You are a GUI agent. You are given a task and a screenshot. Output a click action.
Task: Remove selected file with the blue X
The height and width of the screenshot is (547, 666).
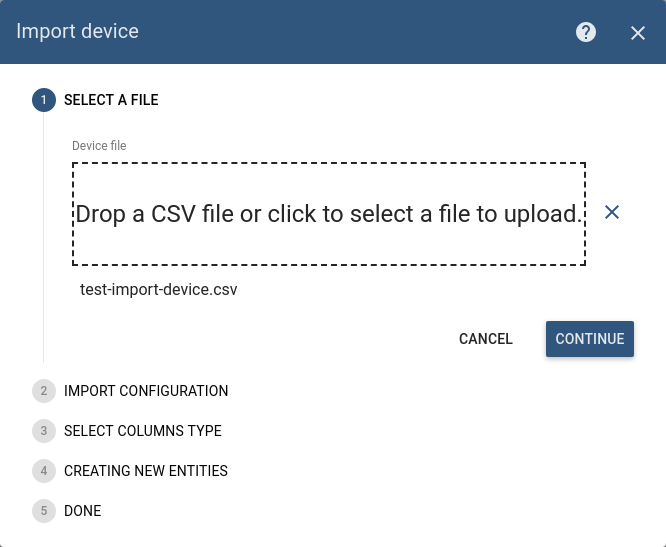[x=612, y=212]
